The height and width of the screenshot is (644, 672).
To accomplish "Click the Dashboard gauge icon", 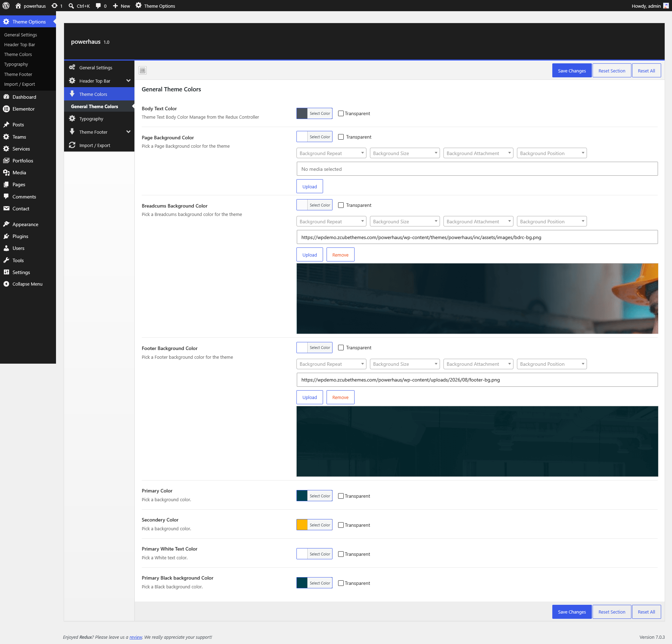I will (x=6, y=97).
